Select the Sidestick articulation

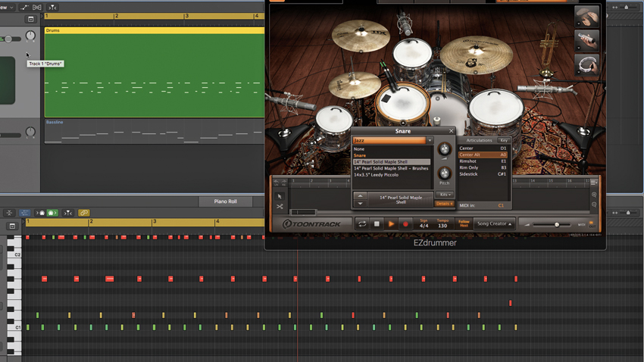(x=483, y=174)
